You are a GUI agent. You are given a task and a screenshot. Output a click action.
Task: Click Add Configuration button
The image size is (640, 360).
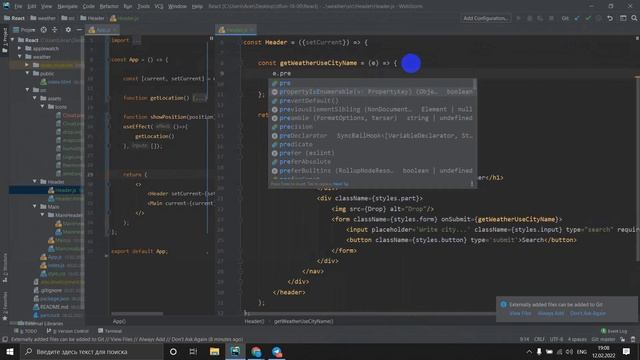(486, 18)
